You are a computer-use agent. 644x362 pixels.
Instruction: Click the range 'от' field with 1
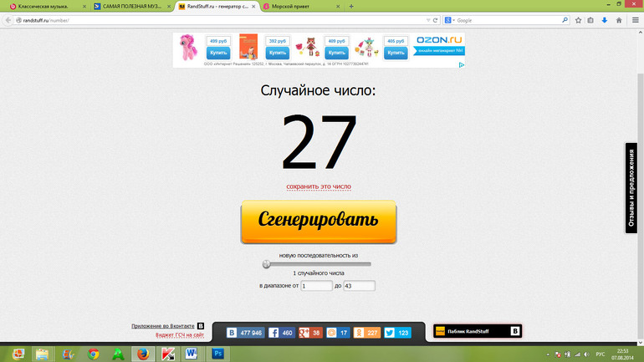pos(316,286)
